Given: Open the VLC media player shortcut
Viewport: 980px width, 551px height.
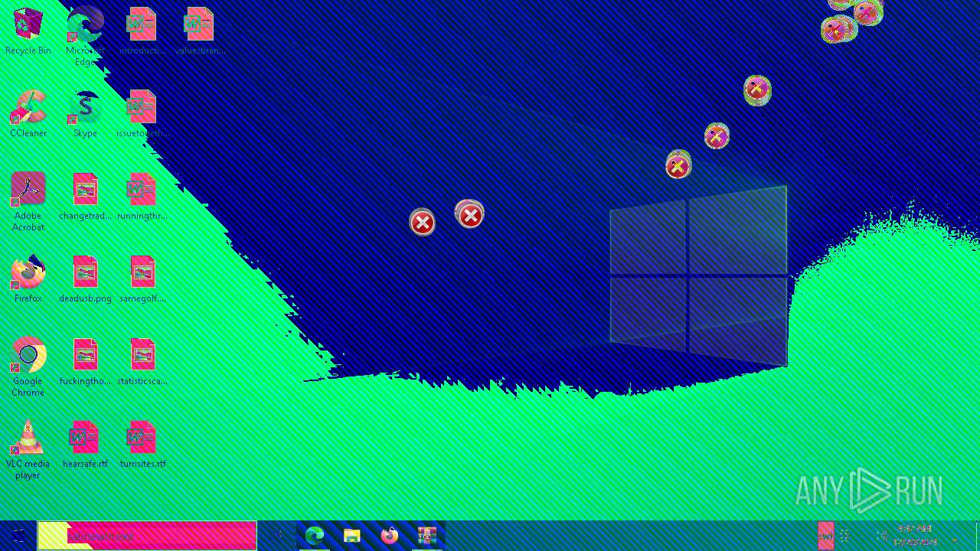Looking at the screenshot, I should pyautogui.click(x=28, y=450).
